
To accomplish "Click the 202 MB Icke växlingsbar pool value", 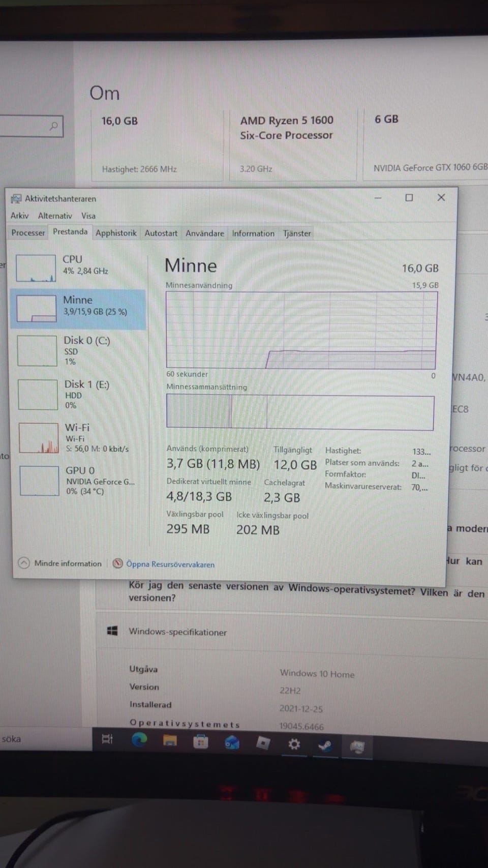I will 258,530.
